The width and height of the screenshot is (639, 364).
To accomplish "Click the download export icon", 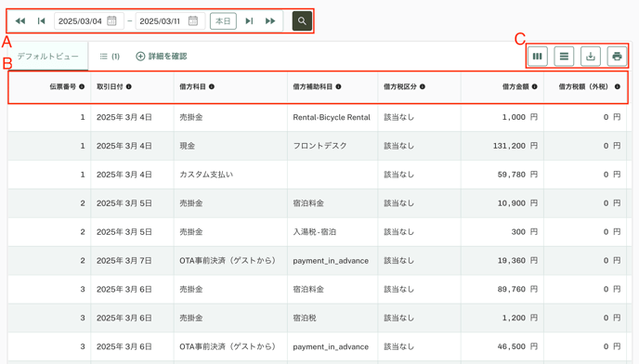I will (591, 57).
